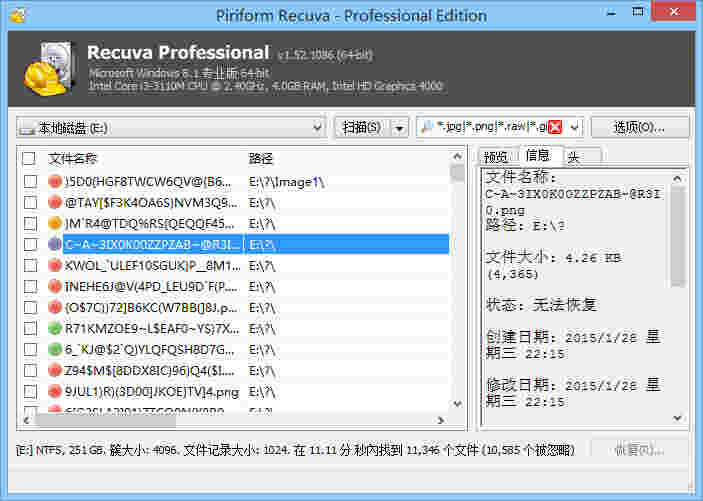Click the green status dot for the R71KMZOE9 file

(55, 328)
